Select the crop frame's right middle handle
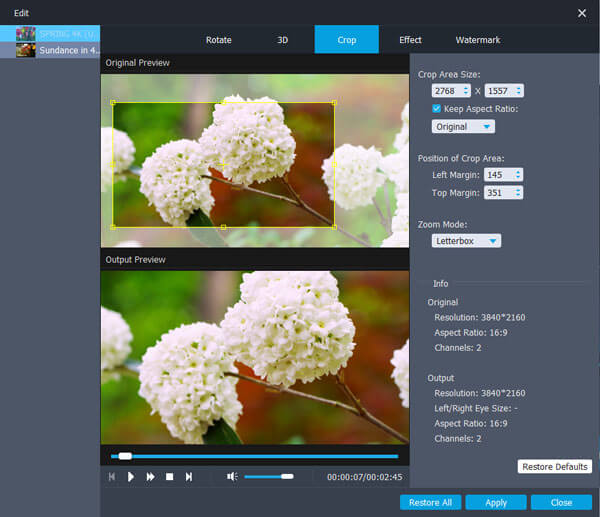 334,165
